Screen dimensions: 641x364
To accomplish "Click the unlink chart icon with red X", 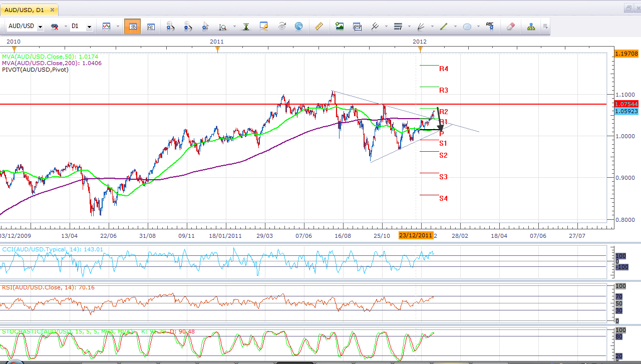I will pyautogui.click(x=55, y=27).
